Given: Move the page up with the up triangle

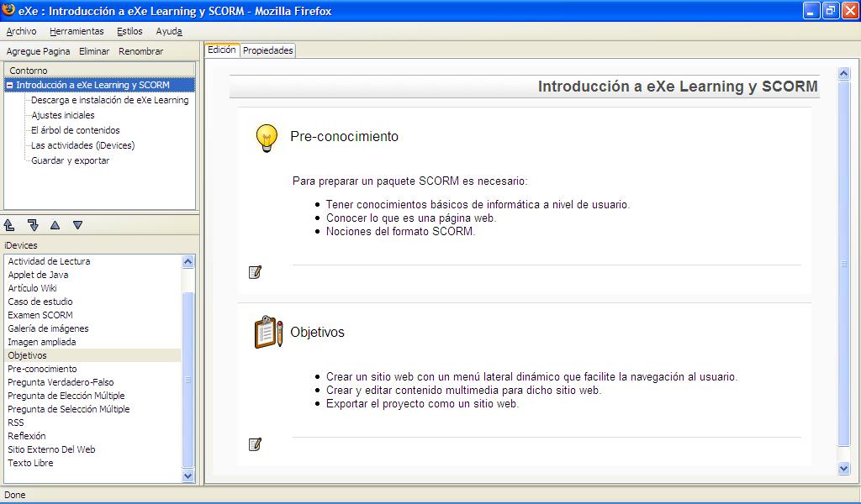Looking at the screenshot, I should pos(55,225).
